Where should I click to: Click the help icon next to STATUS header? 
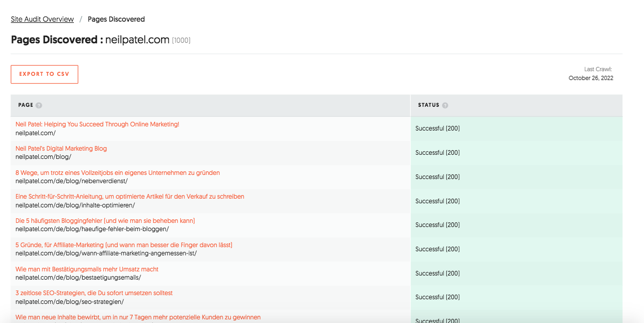[x=445, y=105]
